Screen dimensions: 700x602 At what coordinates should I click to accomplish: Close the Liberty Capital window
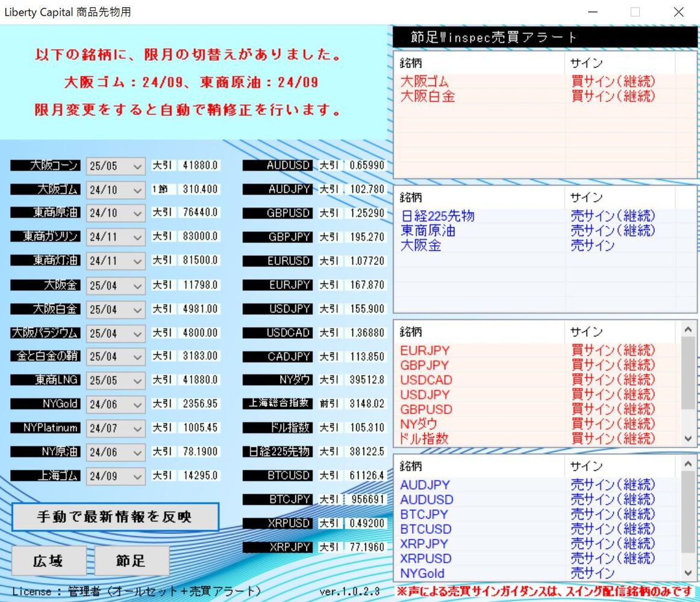(678, 12)
